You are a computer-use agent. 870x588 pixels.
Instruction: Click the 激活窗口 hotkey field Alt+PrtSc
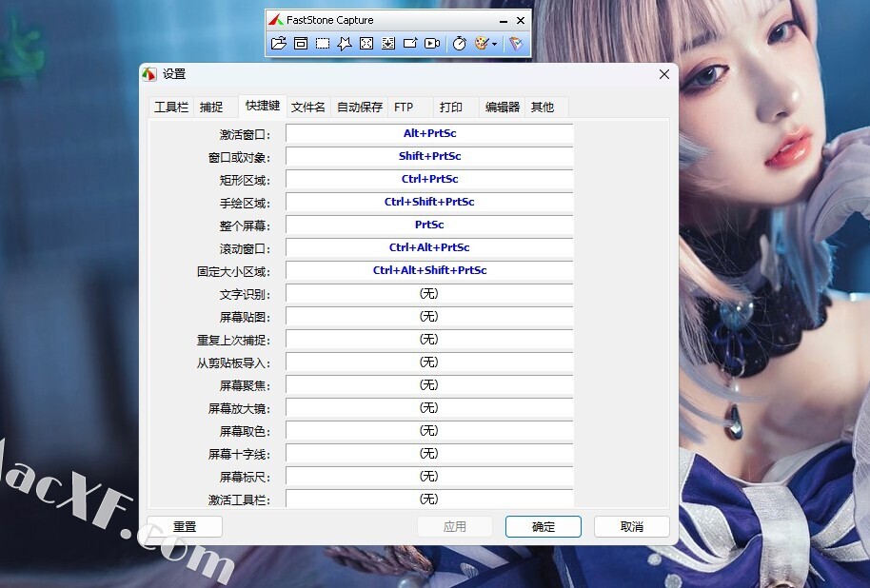point(429,134)
